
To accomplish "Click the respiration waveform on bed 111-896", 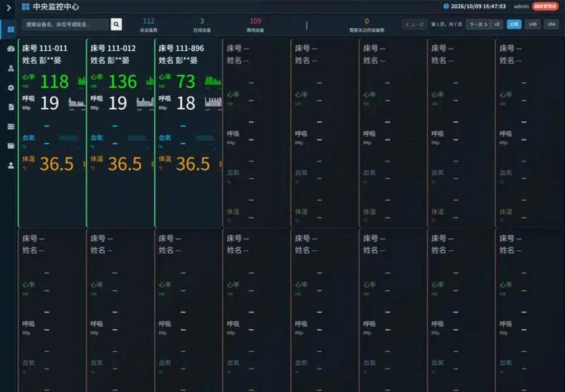I will tap(213, 102).
